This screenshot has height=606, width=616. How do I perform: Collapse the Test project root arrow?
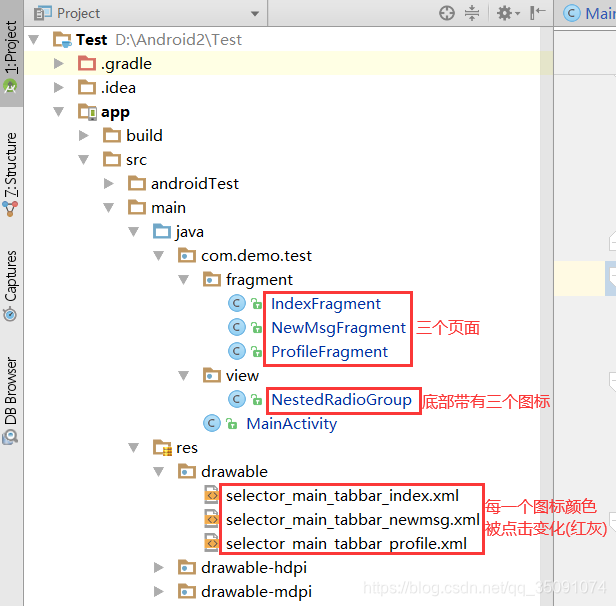click(x=34, y=40)
